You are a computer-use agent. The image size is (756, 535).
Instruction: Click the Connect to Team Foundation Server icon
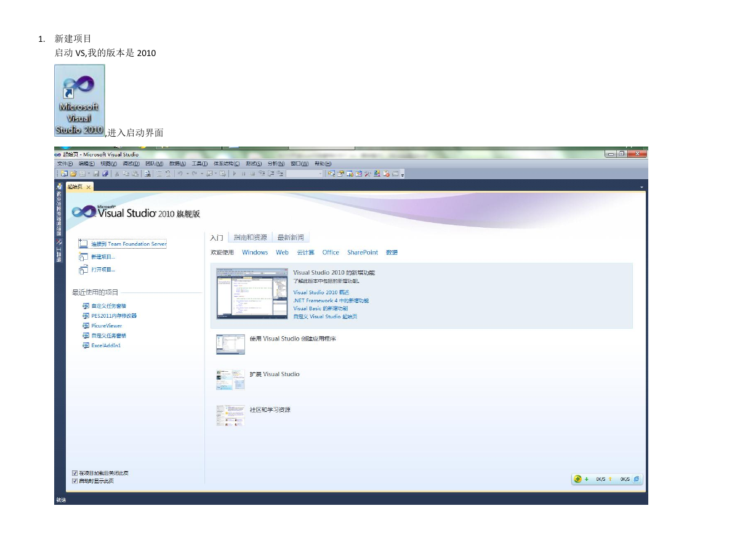tap(83, 244)
